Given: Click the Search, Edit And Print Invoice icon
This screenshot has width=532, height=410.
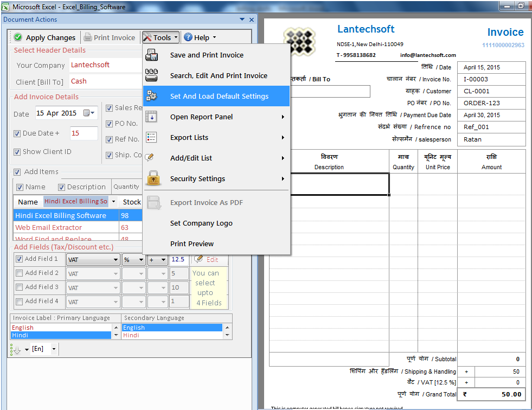Looking at the screenshot, I should tap(152, 75).
